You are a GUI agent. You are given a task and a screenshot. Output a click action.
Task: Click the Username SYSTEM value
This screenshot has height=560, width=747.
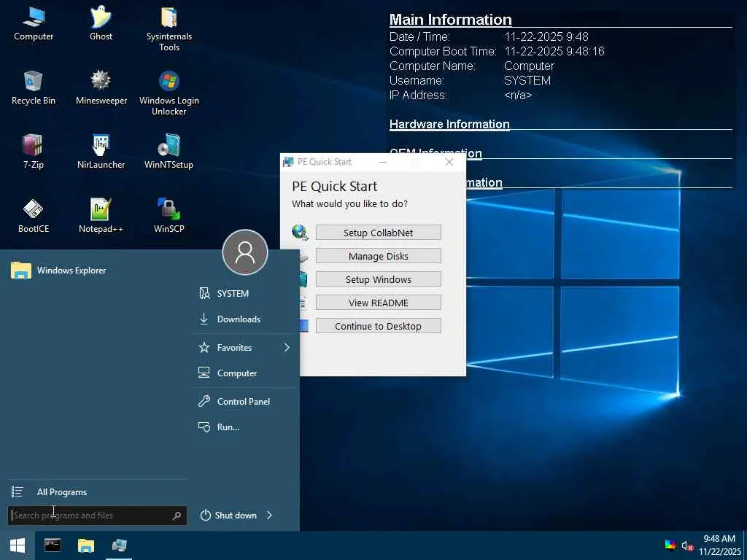(x=527, y=80)
